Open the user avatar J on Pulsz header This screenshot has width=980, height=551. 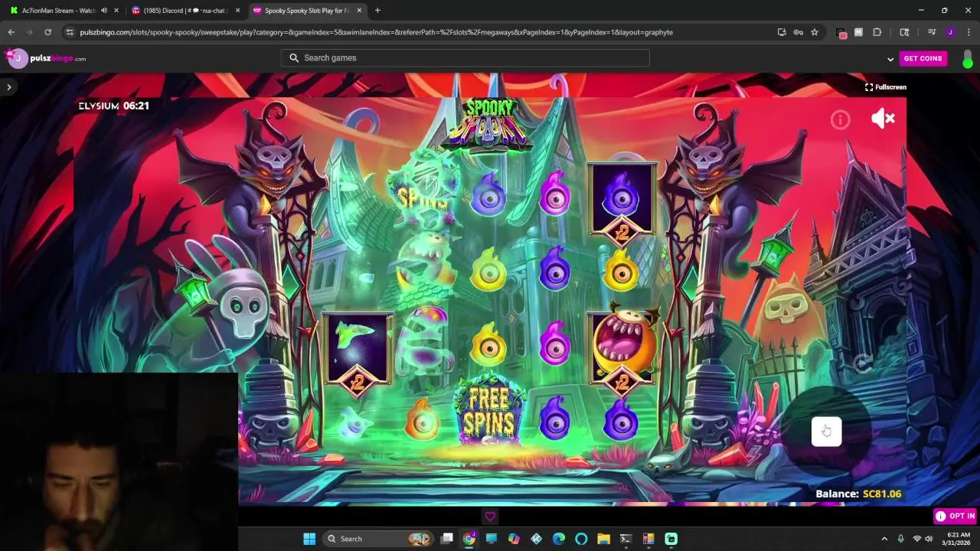tap(18, 58)
